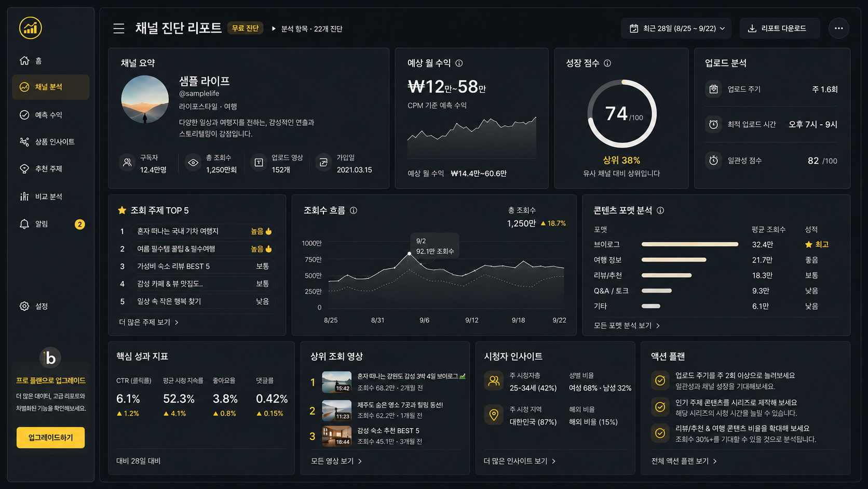Click the b logo above upgrade promo

tap(50, 358)
